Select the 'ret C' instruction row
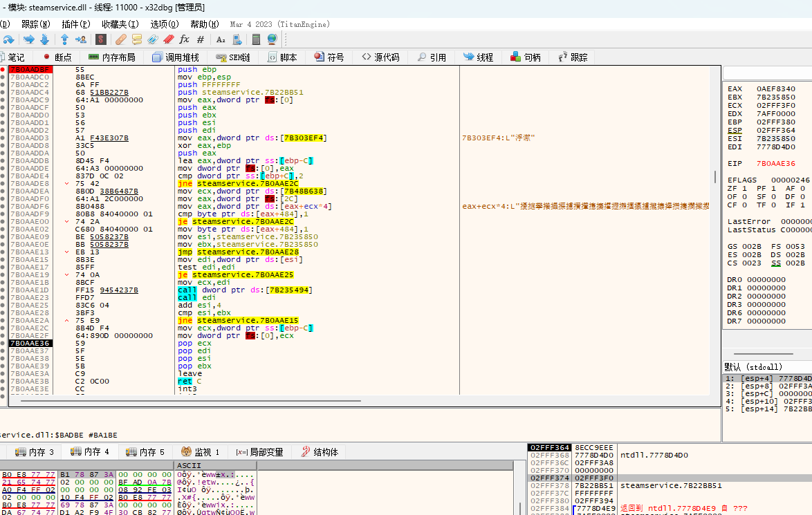The image size is (812, 515). pos(190,381)
